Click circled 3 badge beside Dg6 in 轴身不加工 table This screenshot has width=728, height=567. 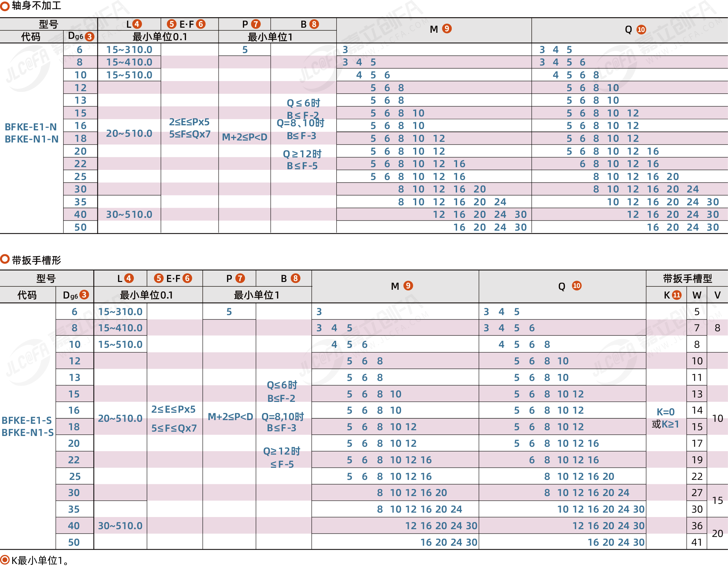click(90, 36)
